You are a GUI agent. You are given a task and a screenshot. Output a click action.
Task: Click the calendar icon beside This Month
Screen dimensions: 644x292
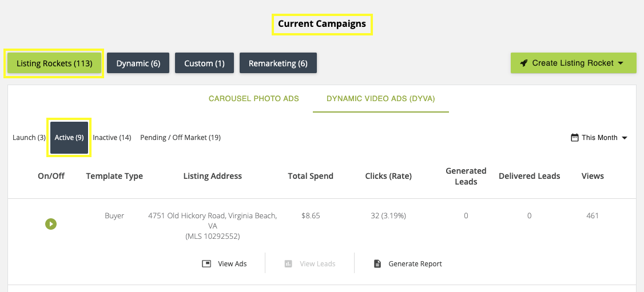point(574,138)
